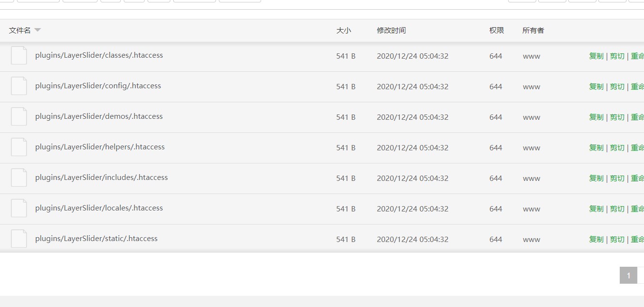The height and width of the screenshot is (307, 644).
Task: Select the static/.htaccess file icon
Action: click(x=19, y=239)
